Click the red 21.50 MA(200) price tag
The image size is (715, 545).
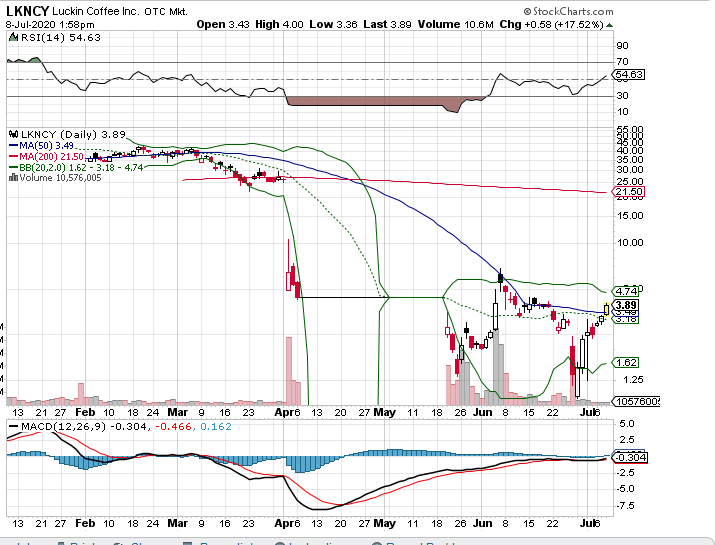pyautogui.click(x=629, y=192)
